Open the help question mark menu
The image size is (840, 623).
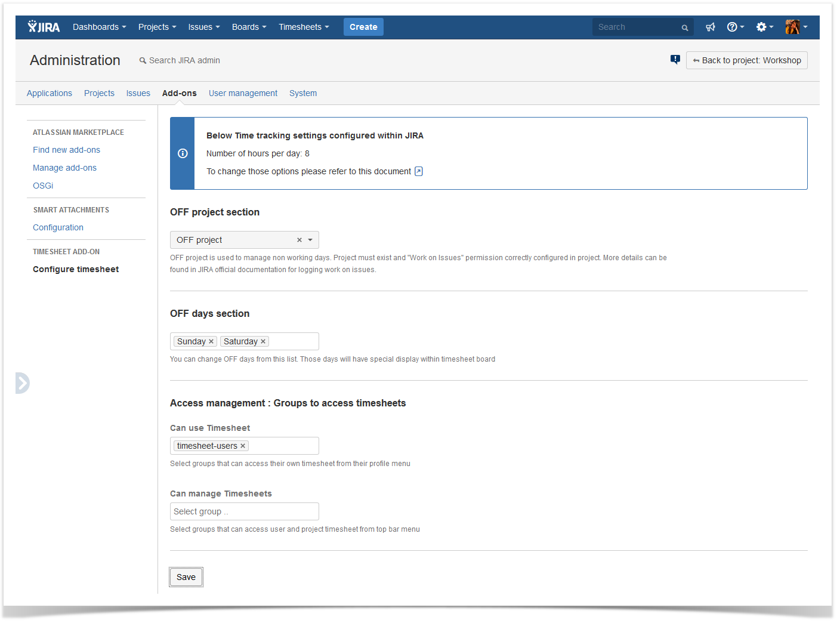coord(735,27)
